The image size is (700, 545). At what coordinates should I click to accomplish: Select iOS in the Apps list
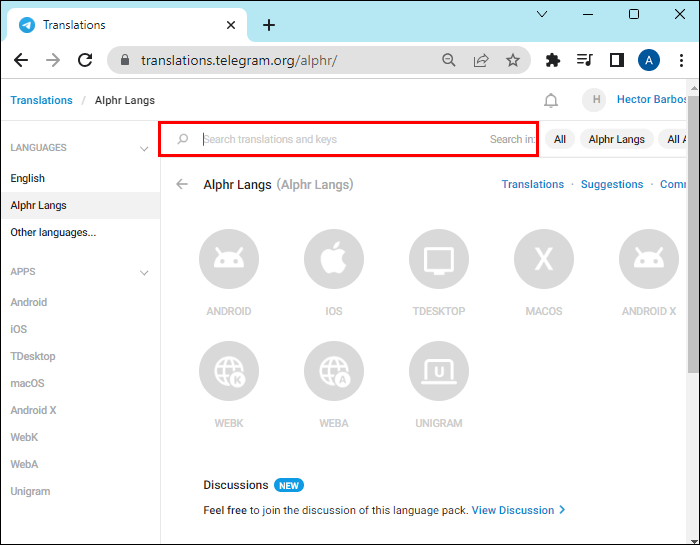(x=19, y=329)
